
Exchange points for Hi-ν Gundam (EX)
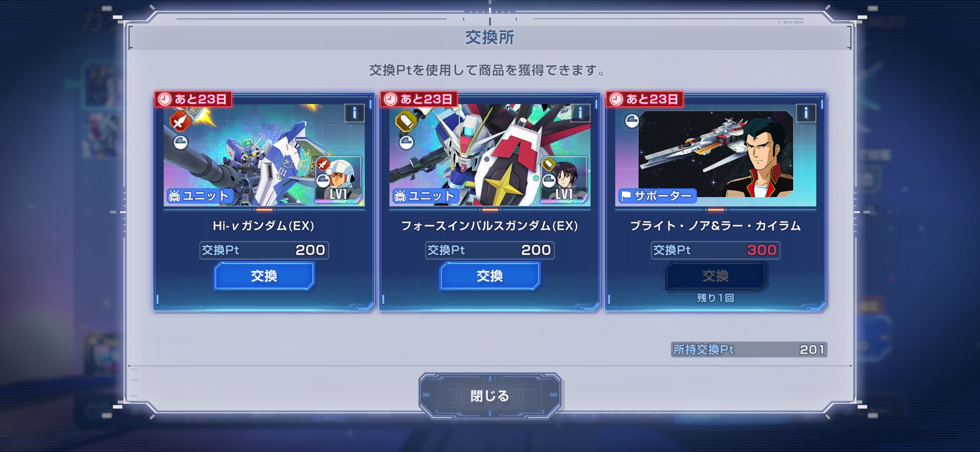[x=264, y=276]
